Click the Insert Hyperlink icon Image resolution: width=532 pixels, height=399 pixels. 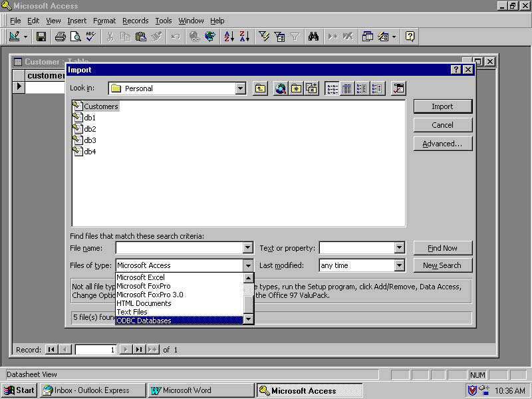pos(195,37)
